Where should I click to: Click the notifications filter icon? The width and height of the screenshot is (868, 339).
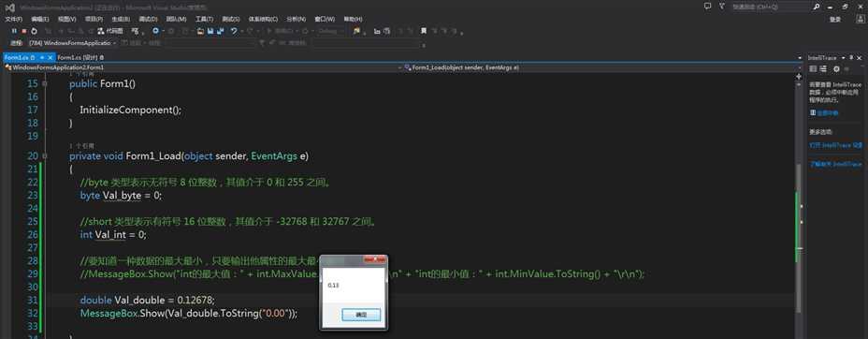tap(722, 7)
